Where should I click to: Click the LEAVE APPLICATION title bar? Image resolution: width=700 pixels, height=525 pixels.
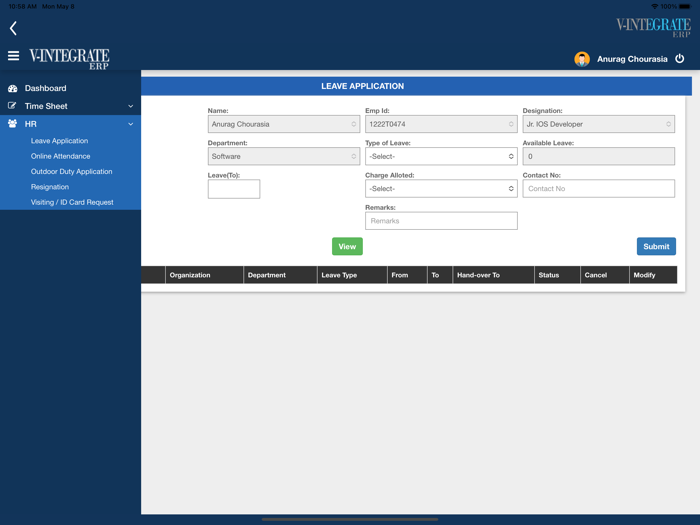(417, 86)
